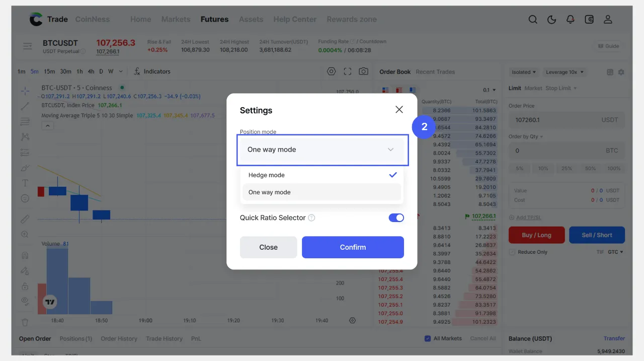Click the search magnifier icon in header
The height and width of the screenshot is (361, 644).
tap(533, 20)
